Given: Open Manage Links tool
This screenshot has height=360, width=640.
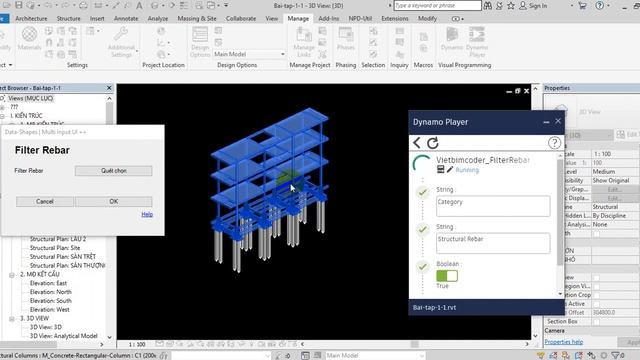Looking at the screenshot, I should pyautogui.click(x=304, y=42).
